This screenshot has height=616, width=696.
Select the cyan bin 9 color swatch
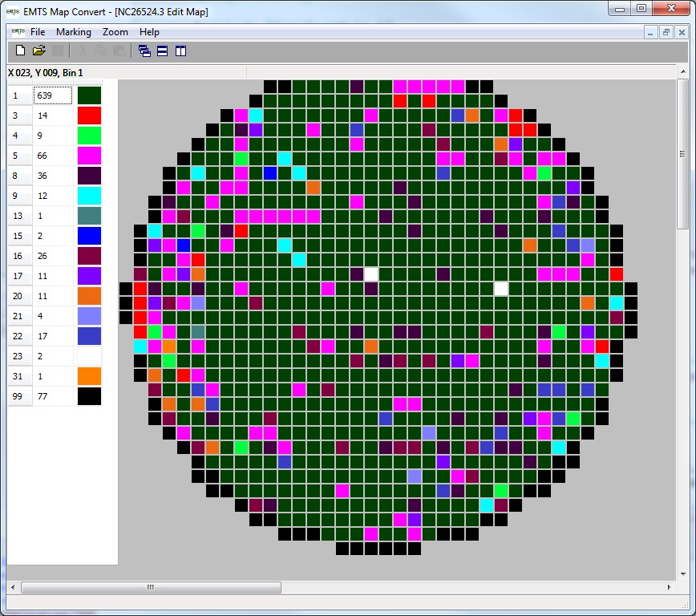click(x=89, y=196)
